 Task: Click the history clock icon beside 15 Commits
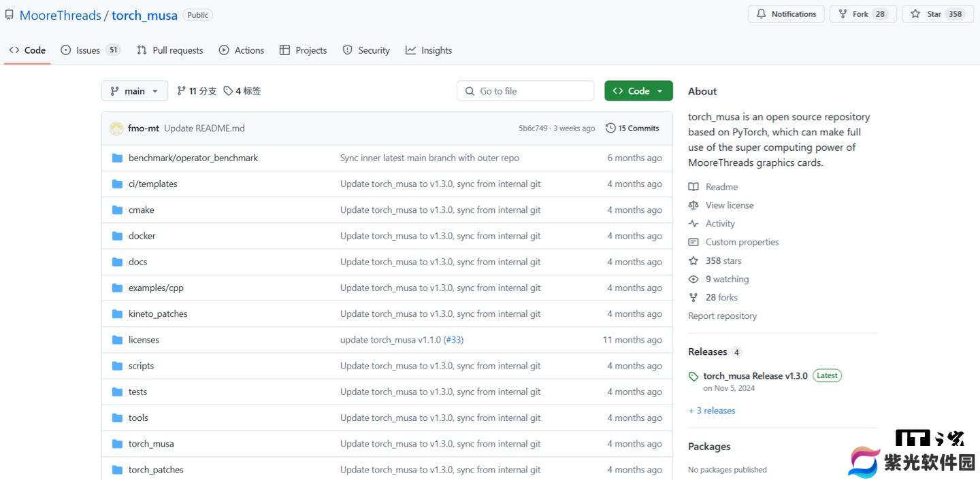click(x=610, y=128)
